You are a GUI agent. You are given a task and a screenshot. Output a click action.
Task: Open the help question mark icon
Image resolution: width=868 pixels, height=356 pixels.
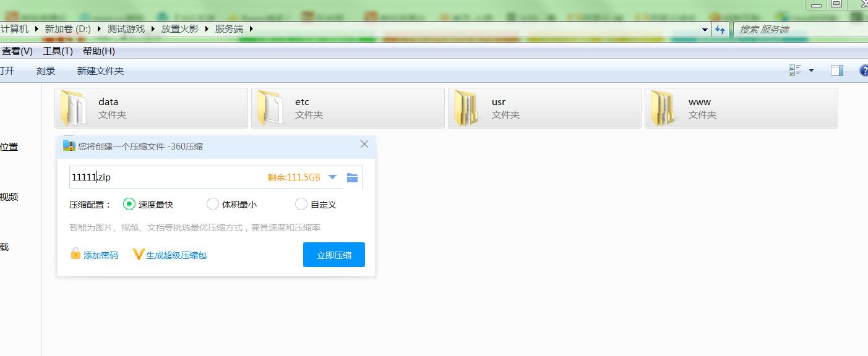coord(864,70)
